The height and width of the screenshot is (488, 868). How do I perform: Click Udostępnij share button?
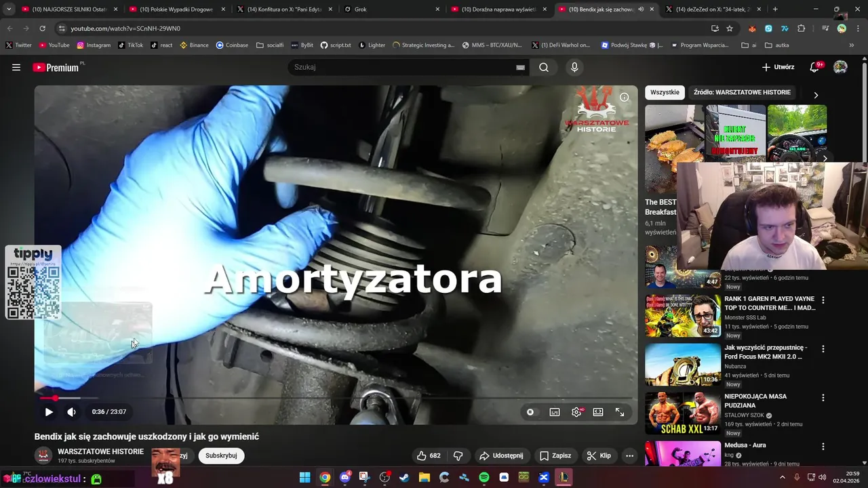coord(500,455)
